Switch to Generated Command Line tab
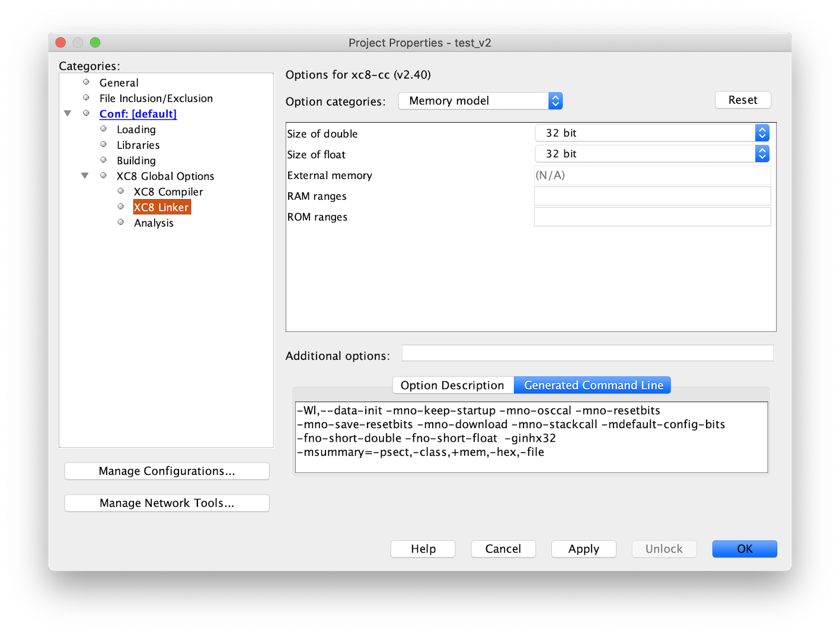This screenshot has height=635, width=840. pyautogui.click(x=593, y=385)
